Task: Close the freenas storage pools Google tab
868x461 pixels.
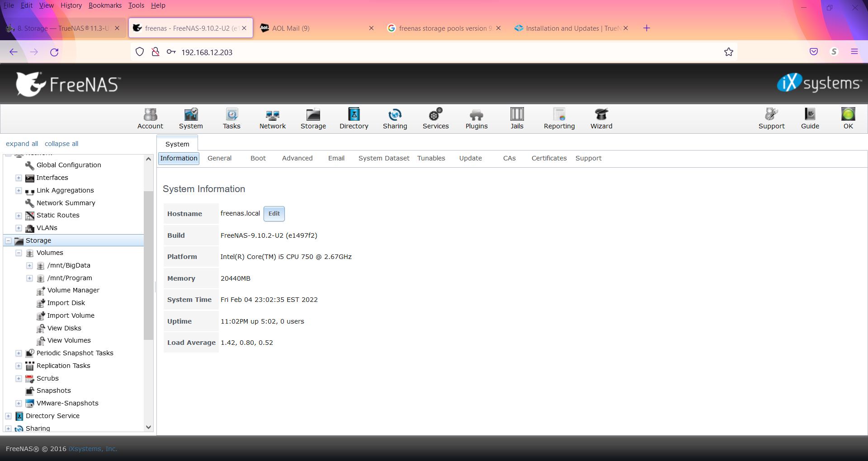Action: [498, 28]
